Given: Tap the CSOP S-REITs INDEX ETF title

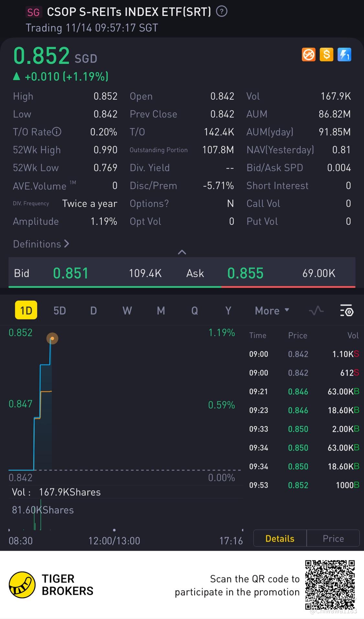Looking at the screenshot, I should pyautogui.click(x=129, y=12).
